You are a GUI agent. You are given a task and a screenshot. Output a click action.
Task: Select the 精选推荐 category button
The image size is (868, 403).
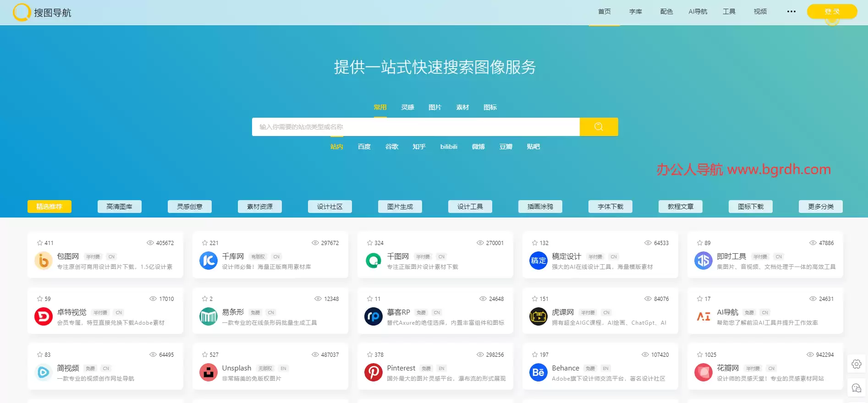point(49,207)
